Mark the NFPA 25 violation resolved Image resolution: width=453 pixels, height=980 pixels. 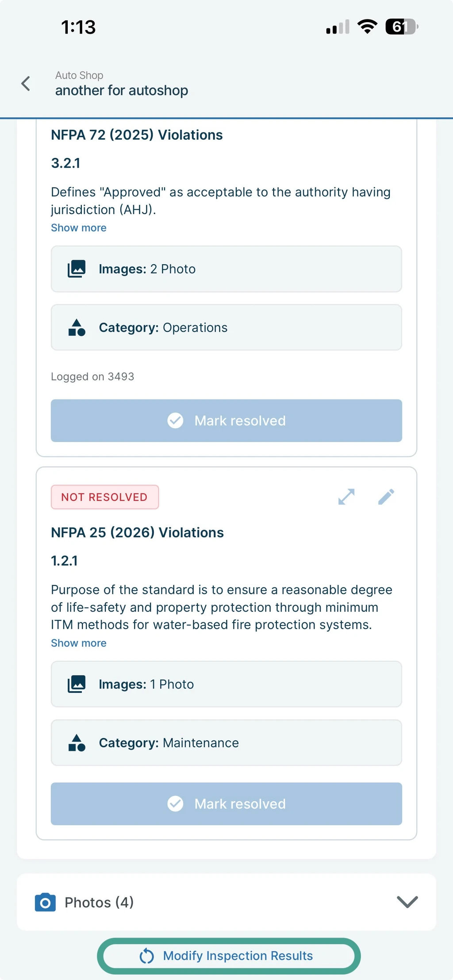(x=226, y=803)
